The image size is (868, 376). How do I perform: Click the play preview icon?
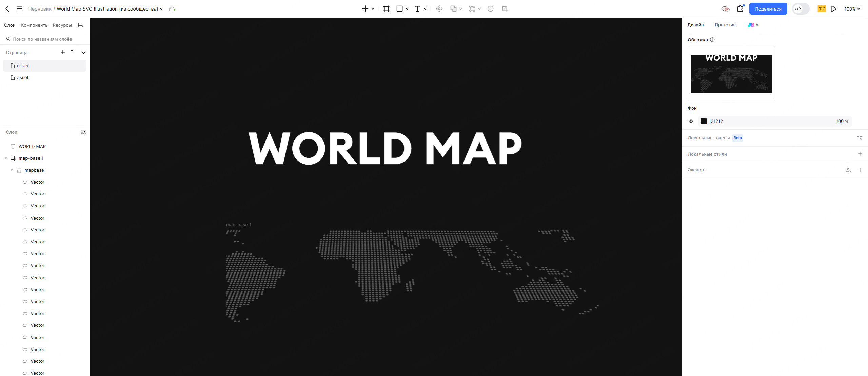[833, 9]
